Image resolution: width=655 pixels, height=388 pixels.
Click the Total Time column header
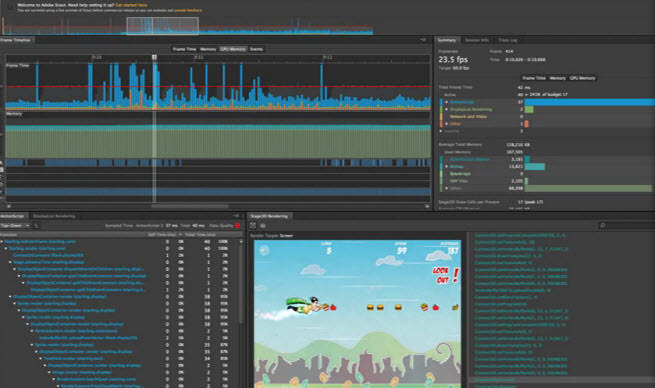point(200,235)
